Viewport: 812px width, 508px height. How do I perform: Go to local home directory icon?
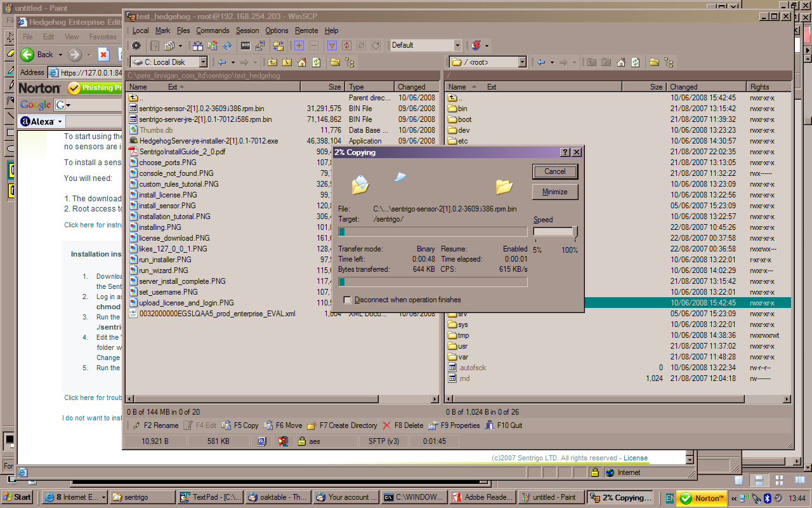[x=301, y=62]
